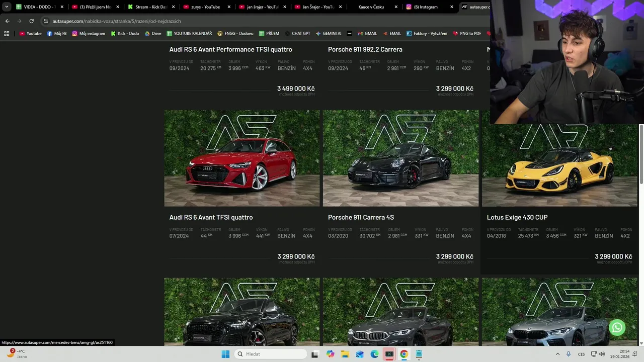Open Lotus Exige 430 CUP title link

click(517, 217)
